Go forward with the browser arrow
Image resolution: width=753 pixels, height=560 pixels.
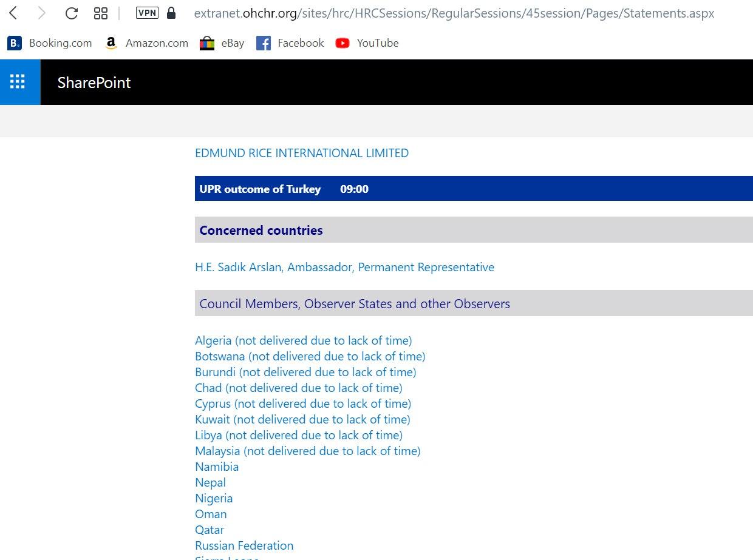click(41, 13)
